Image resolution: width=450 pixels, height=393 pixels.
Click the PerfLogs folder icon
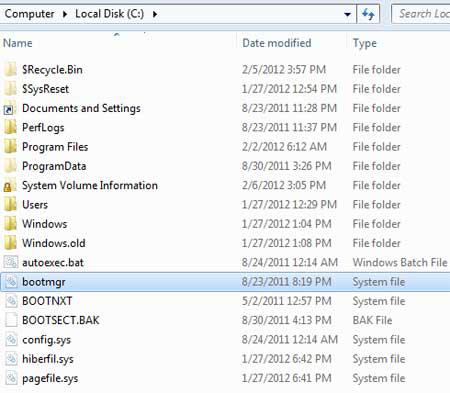click(x=10, y=128)
